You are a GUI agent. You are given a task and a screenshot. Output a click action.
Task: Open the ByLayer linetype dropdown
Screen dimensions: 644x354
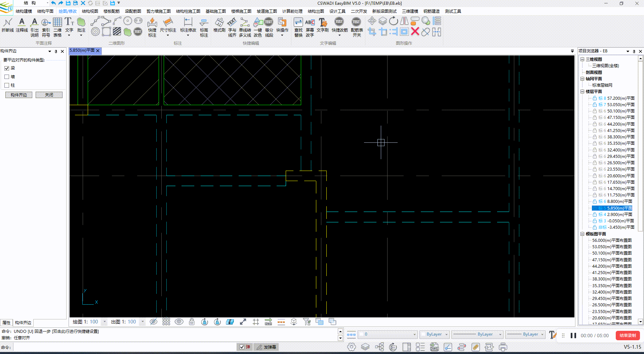(x=477, y=334)
